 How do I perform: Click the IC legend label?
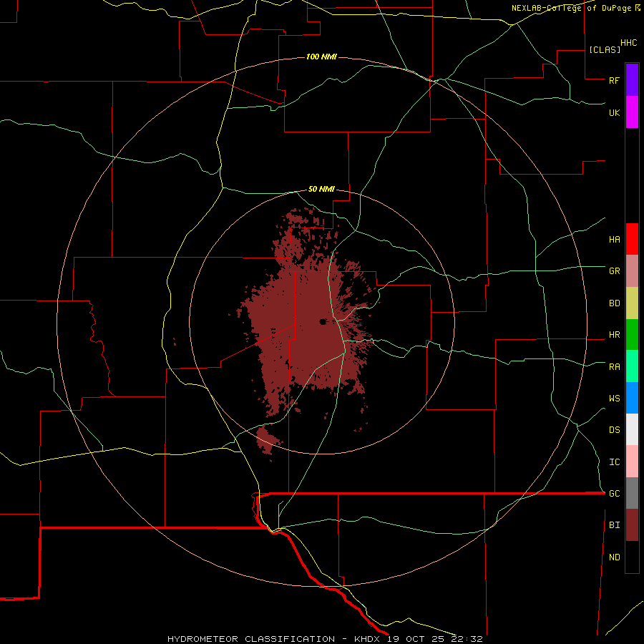click(614, 462)
